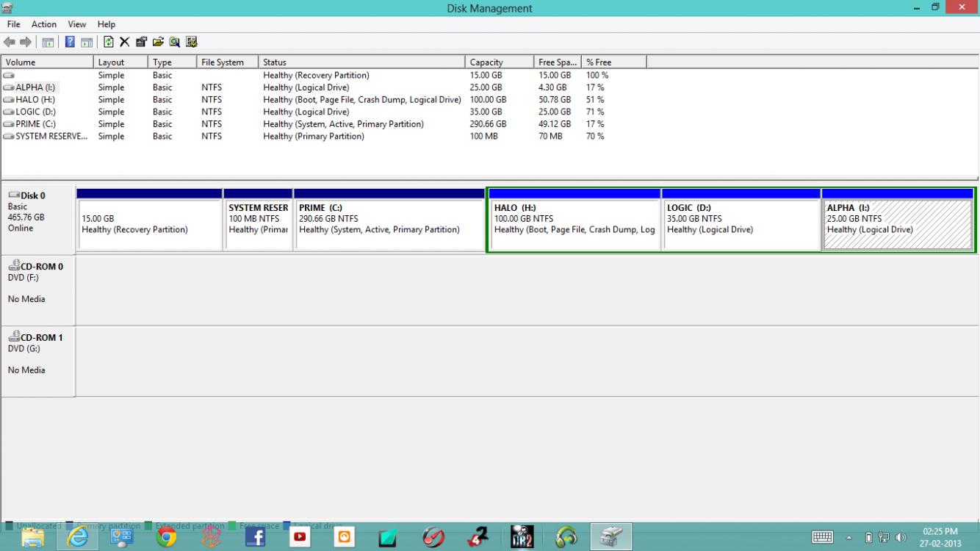Open the Help menu
The image size is (980, 551).
click(x=107, y=24)
